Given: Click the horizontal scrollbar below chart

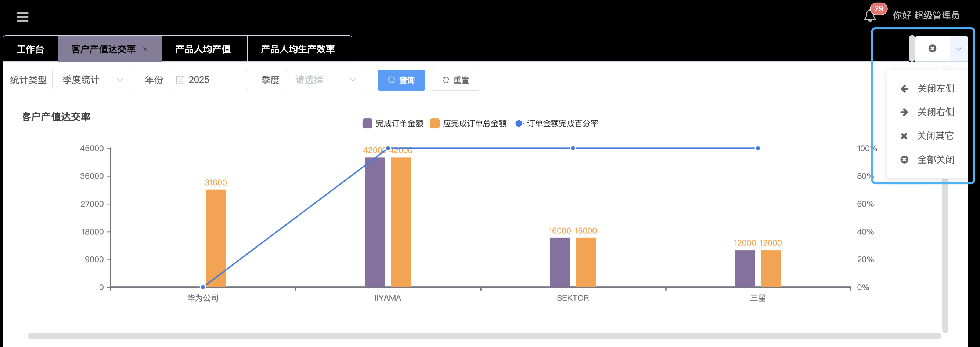Looking at the screenshot, I should pos(483,336).
